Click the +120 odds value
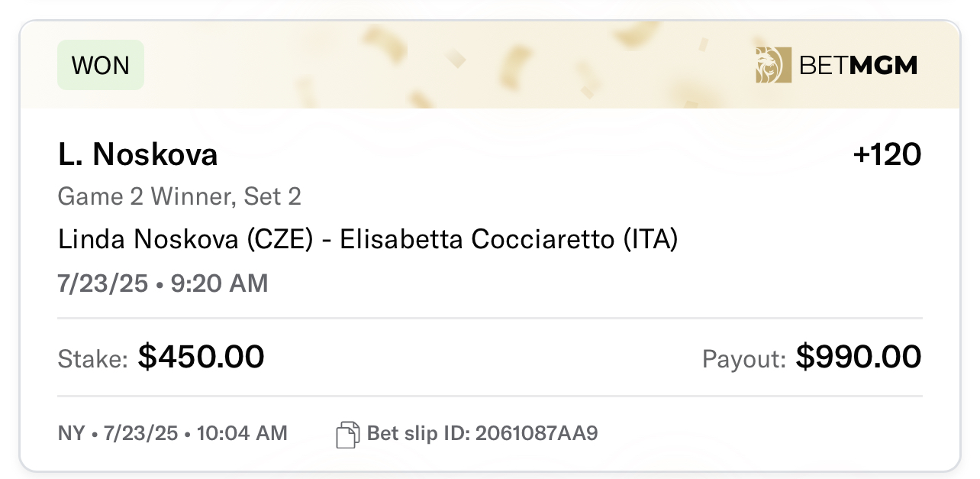Image resolution: width=980 pixels, height=479 pixels. coord(888,155)
